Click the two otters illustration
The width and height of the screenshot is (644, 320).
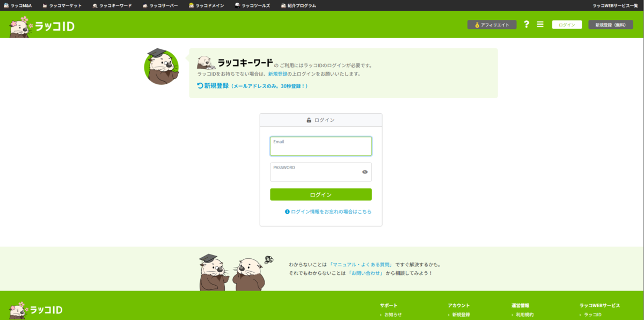(x=236, y=272)
